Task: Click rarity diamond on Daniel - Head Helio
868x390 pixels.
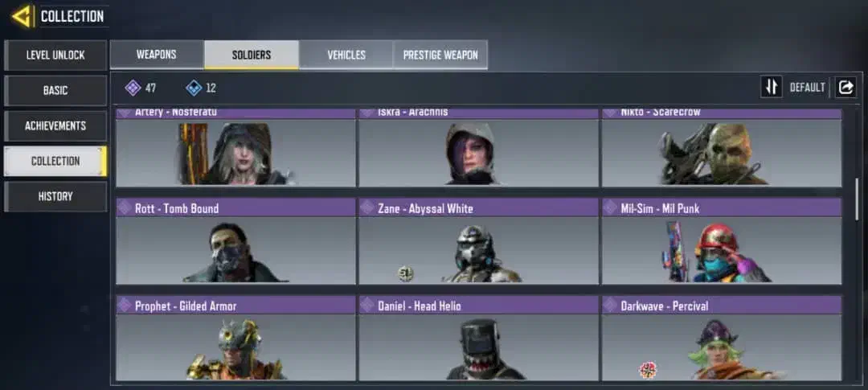Action: coord(367,306)
